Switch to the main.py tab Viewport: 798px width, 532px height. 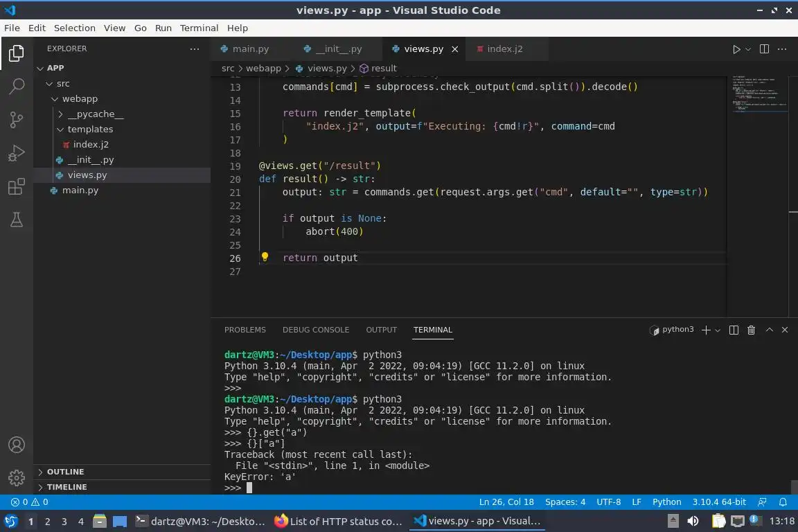pos(250,49)
